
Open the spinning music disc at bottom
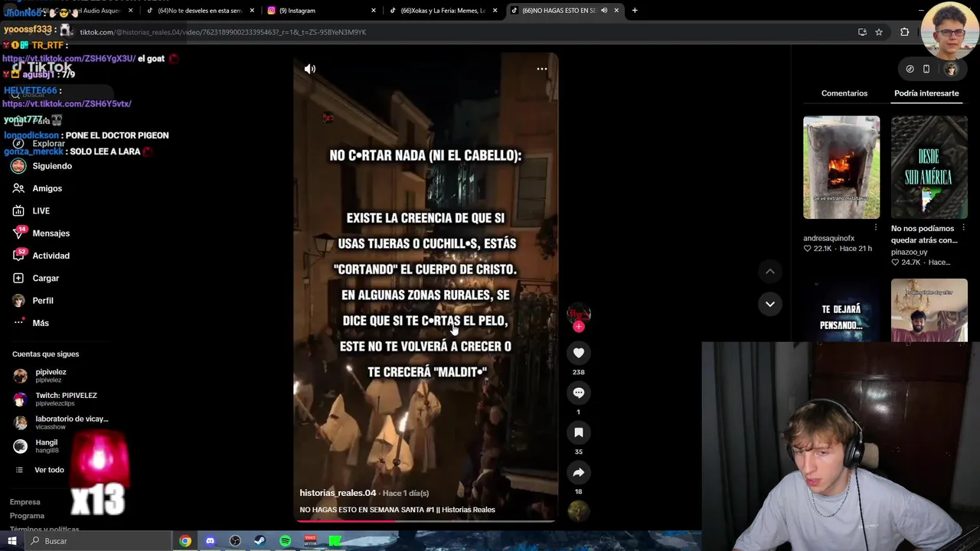[x=579, y=511]
